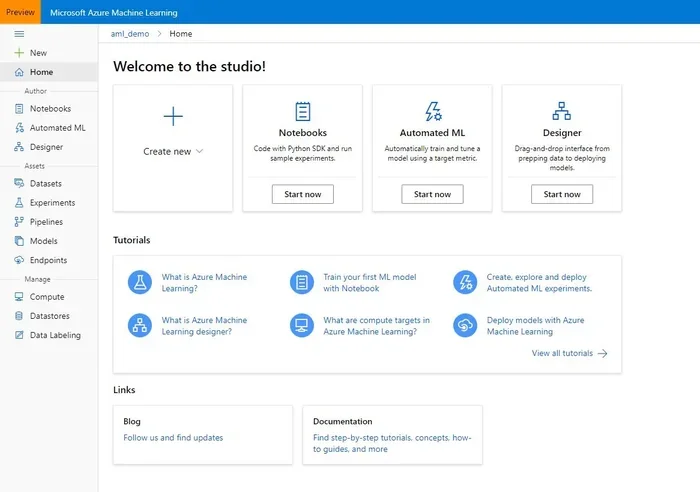
Task: Toggle the hamburger navigation menu icon
Action: pyautogui.click(x=19, y=34)
